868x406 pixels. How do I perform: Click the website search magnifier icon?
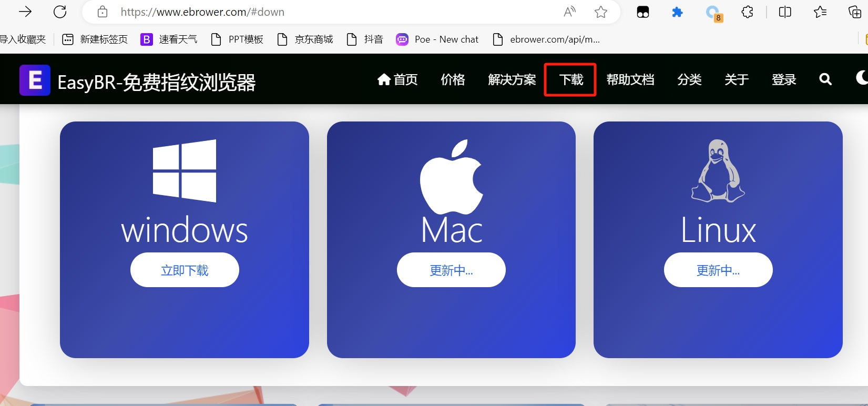[825, 79]
